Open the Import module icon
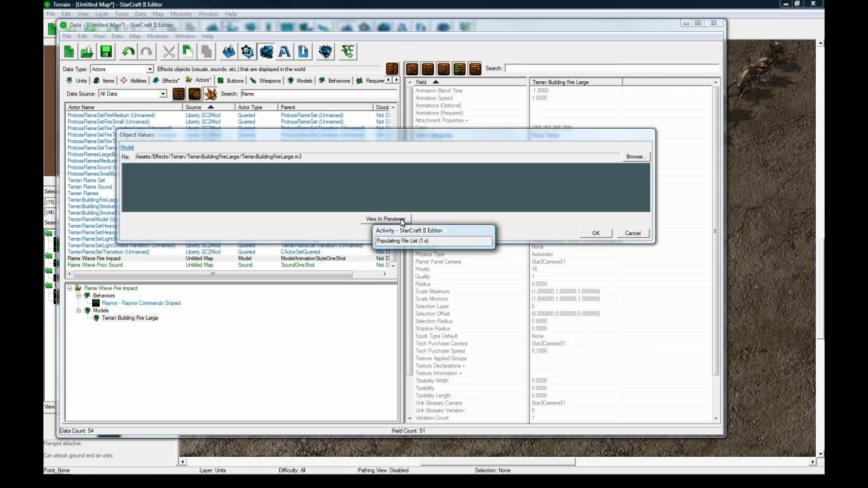Screen dimensions: 868x488 (302, 52)
